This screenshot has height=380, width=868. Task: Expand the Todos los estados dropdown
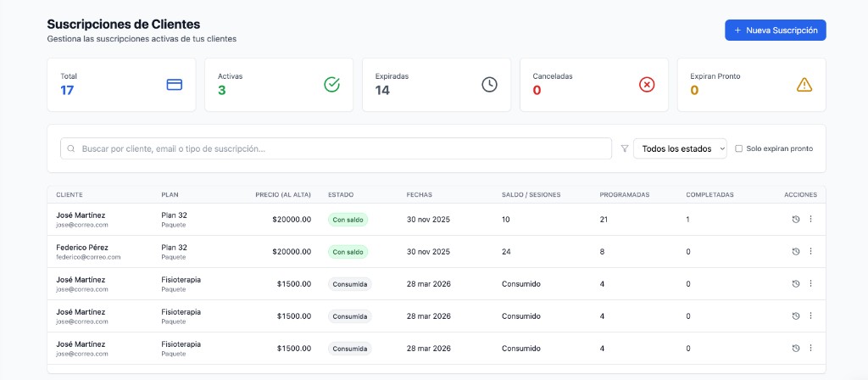click(680, 148)
